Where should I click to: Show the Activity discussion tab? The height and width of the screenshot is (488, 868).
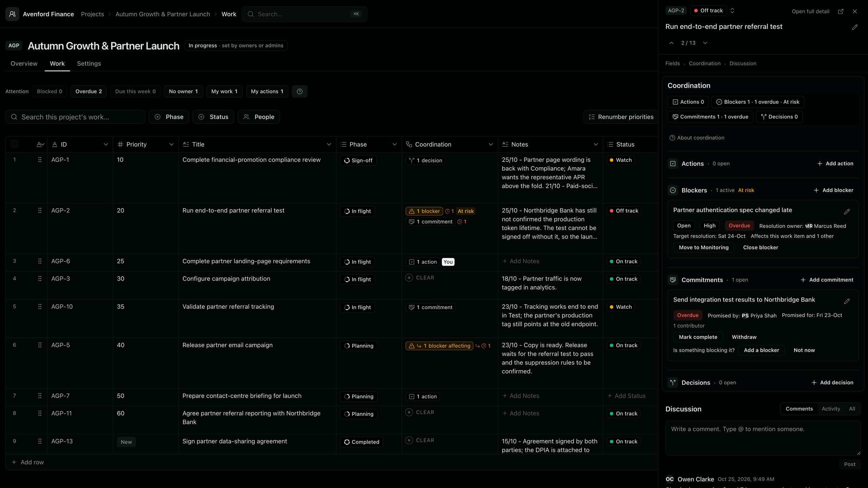pos(831,409)
